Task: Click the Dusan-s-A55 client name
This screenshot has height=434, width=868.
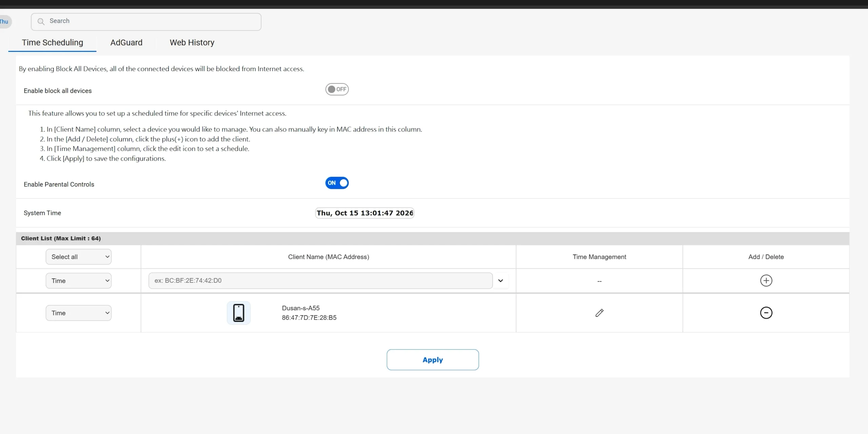Action: coord(301,308)
